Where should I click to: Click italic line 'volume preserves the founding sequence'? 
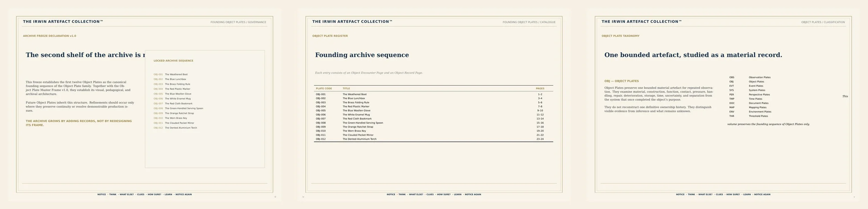click(x=768, y=124)
